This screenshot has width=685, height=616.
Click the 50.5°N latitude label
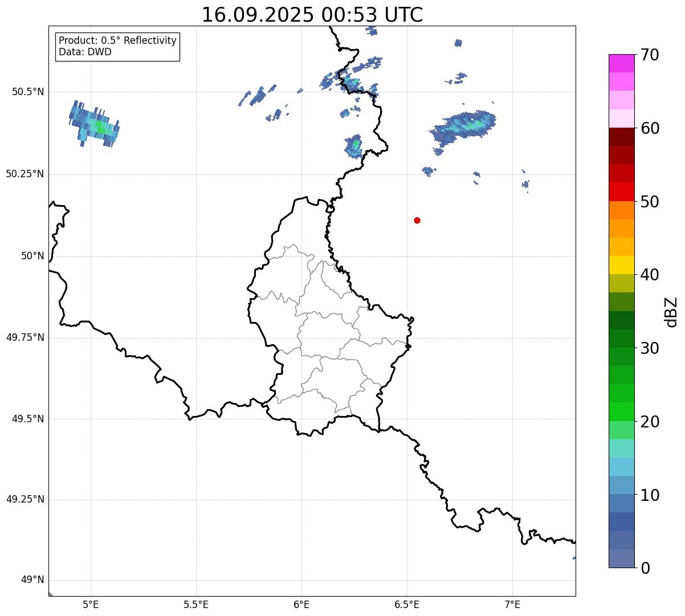(x=27, y=92)
